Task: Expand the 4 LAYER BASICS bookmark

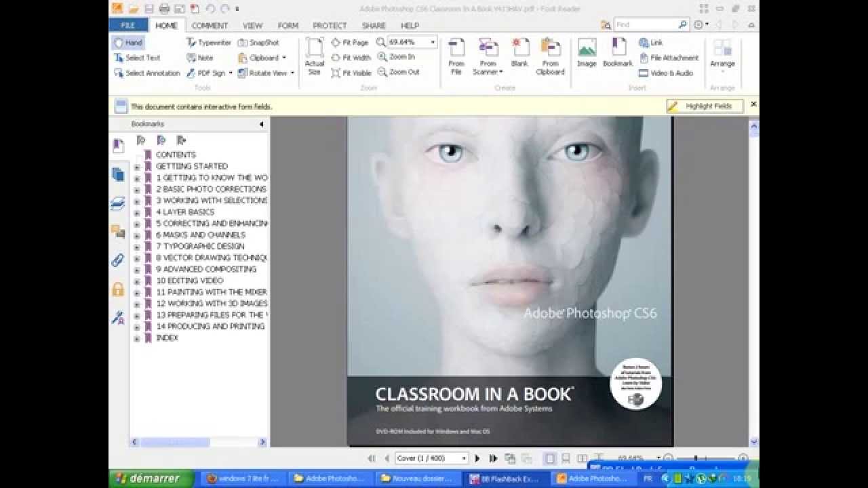Action: pos(136,212)
